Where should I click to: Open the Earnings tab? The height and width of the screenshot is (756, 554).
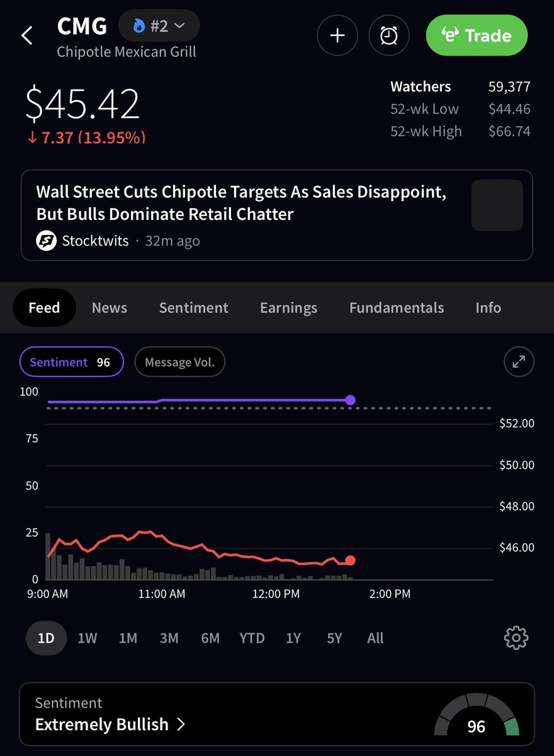pyautogui.click(x=288, y=308)
